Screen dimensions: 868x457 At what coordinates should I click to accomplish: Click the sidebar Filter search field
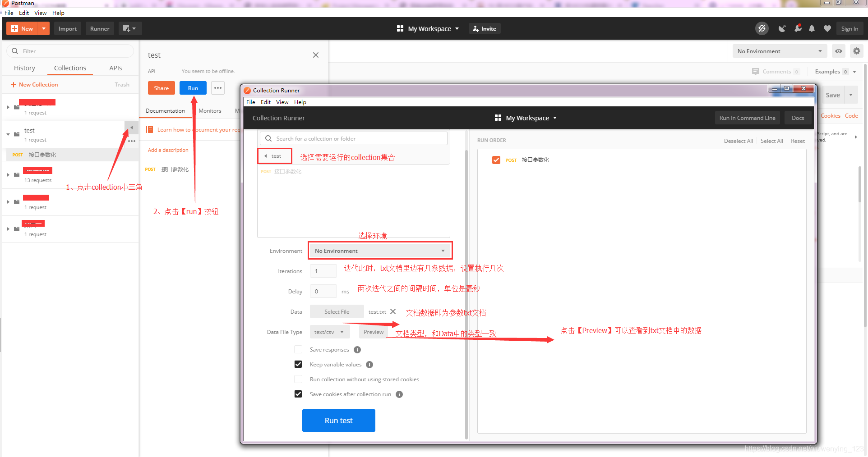click(70, 51)
